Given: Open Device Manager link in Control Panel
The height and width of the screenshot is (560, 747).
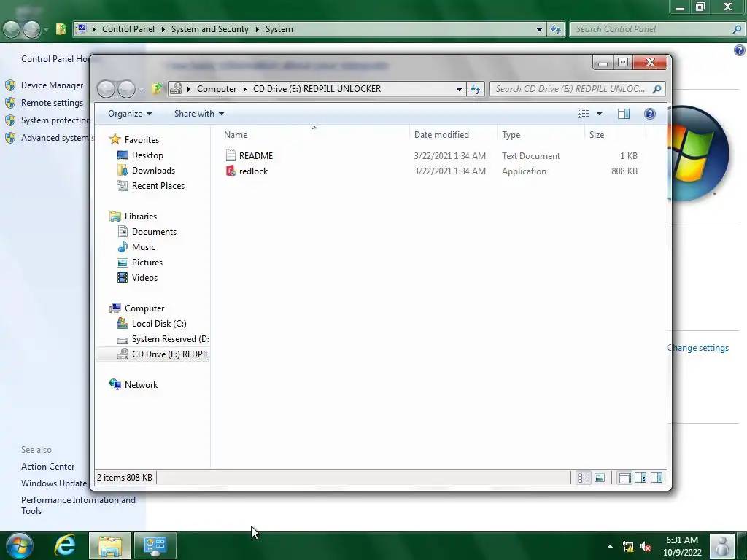Looking at the screenshot, I should point(52,85).
